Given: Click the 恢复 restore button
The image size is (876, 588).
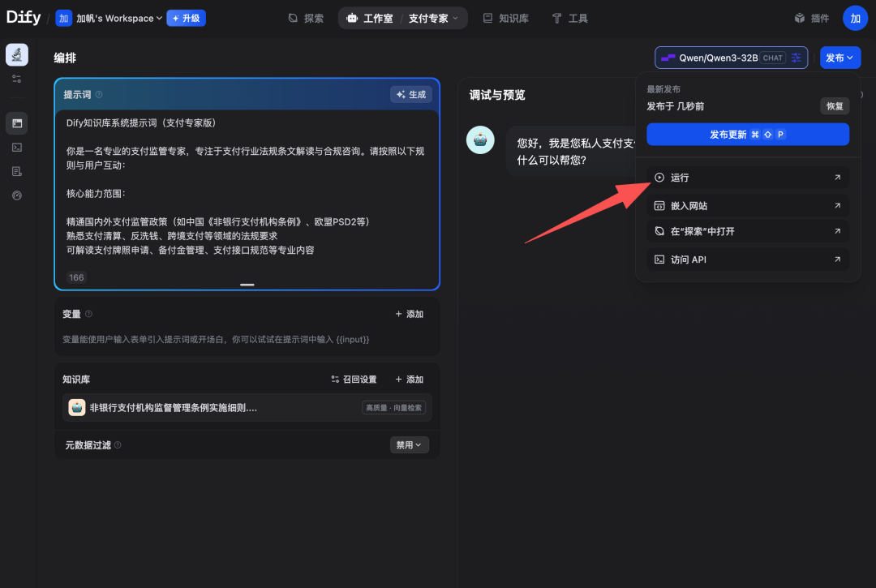Looking at the screenshot, I should coord(835,106).
